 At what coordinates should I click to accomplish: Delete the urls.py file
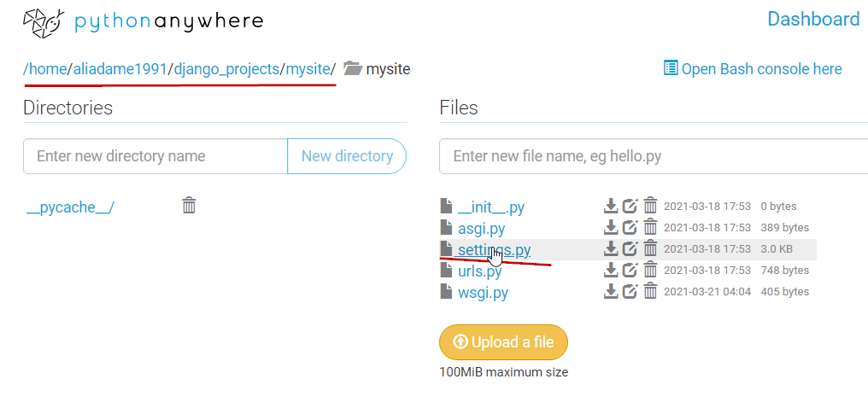(650, 270)
